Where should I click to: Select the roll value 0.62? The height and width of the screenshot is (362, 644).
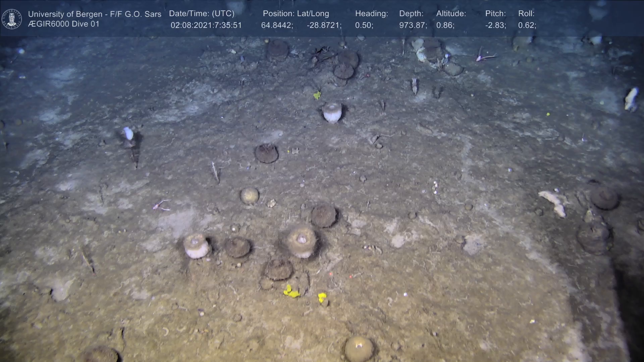pyautogui.click(x=527, y=25)
